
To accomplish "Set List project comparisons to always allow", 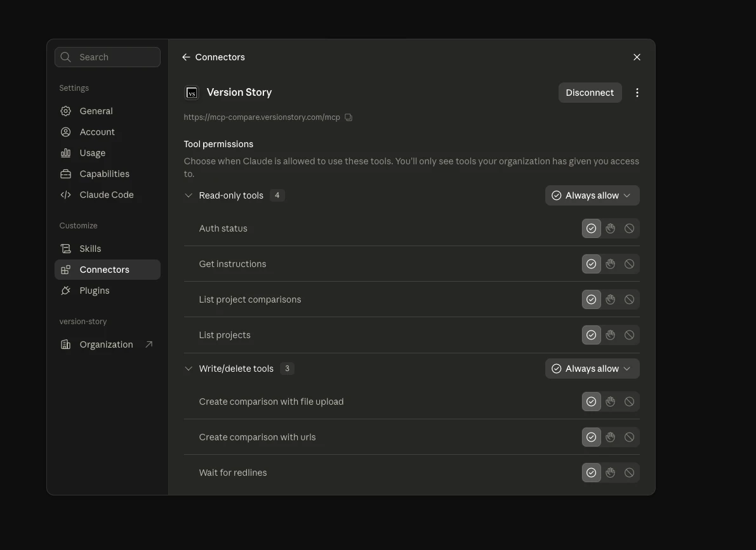I will tap(591, 299).
